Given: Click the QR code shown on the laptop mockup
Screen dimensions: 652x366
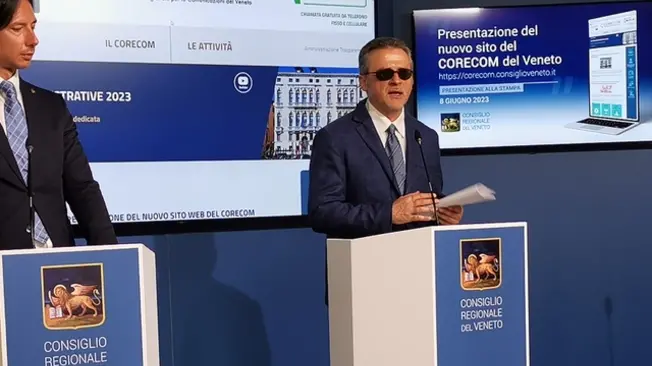Looking at the screenshot, I should tap(605, 63).
